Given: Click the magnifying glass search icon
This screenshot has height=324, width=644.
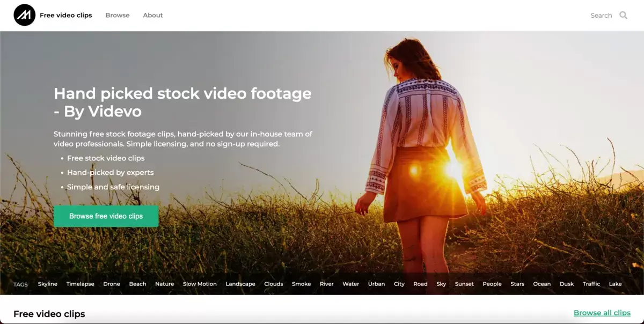Looking at the screenshot, I should pyautogui.click(x=623, y=15).
